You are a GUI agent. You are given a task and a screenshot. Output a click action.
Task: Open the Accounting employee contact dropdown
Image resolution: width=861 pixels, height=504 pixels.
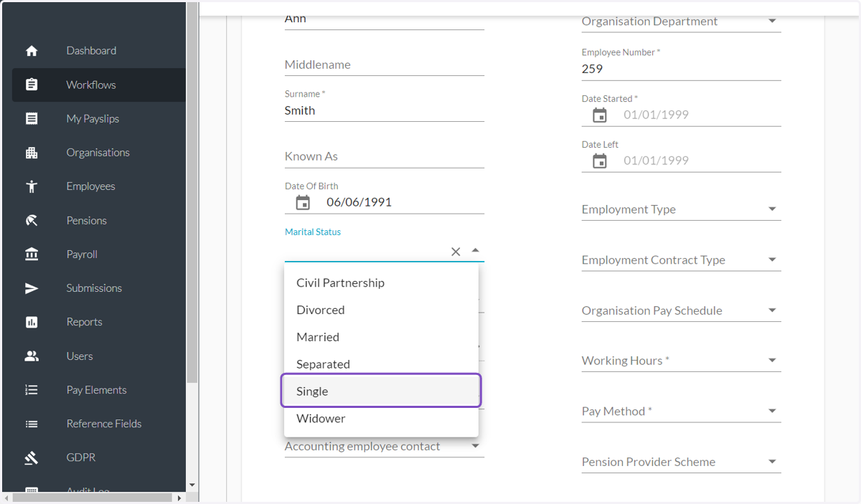475,446
